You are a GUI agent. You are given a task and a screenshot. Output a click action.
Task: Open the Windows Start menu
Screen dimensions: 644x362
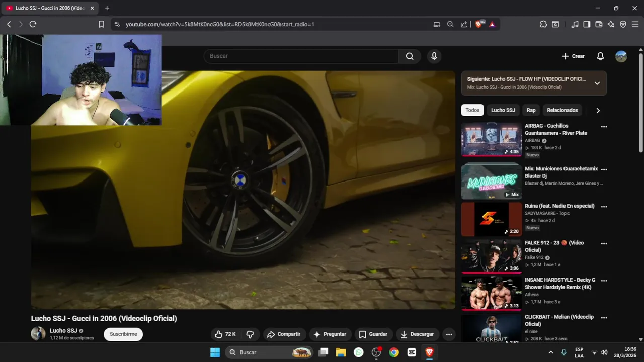coord(215,352)
